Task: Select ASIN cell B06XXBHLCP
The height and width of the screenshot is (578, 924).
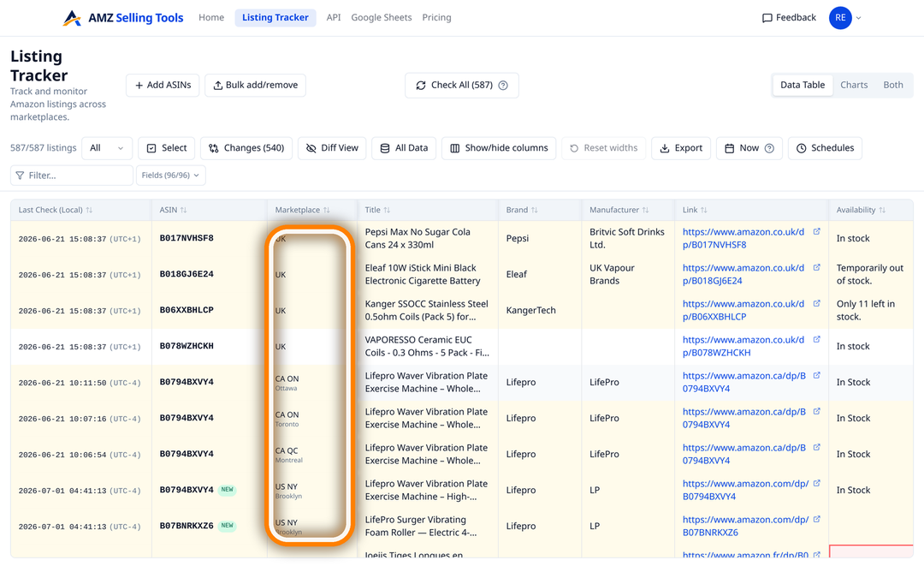Action: [187, 310]
